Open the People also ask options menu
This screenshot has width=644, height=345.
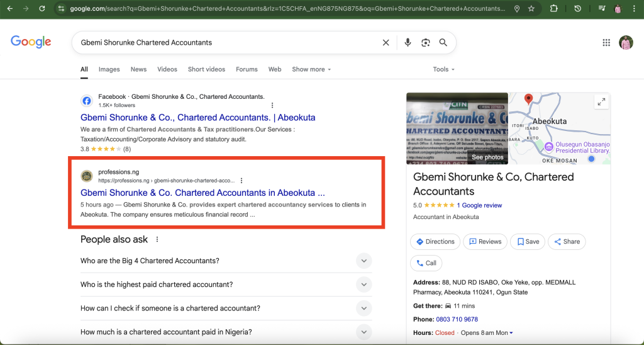(x=157, y=239)
